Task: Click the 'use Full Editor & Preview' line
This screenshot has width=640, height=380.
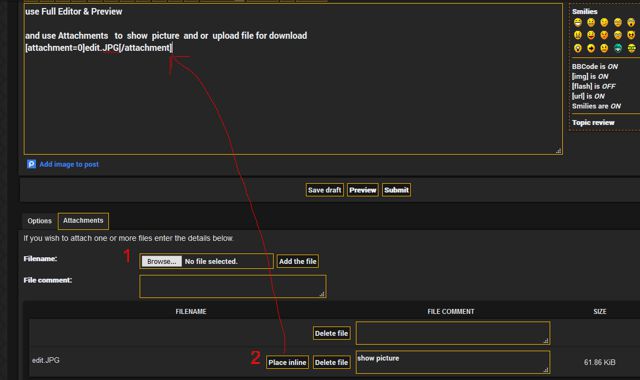Action: click(x=73, y=11)
